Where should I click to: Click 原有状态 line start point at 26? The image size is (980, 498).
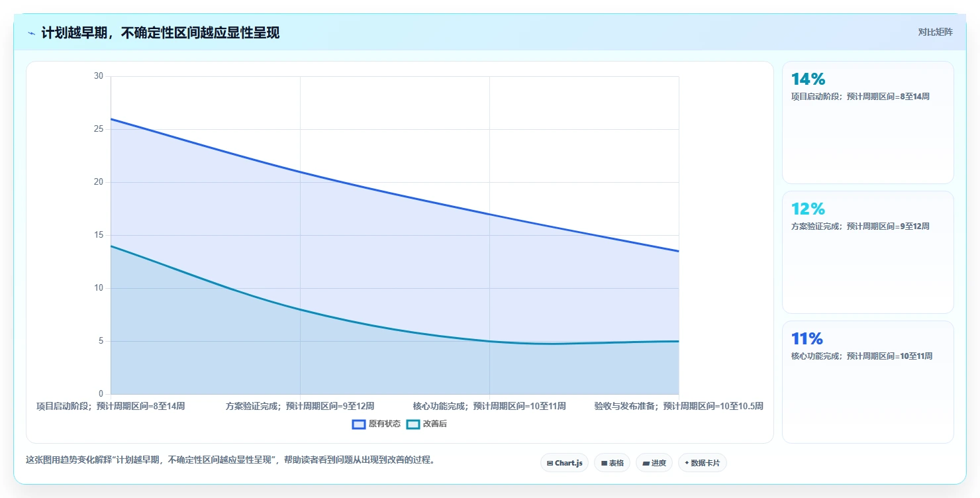tap(111, 119)
